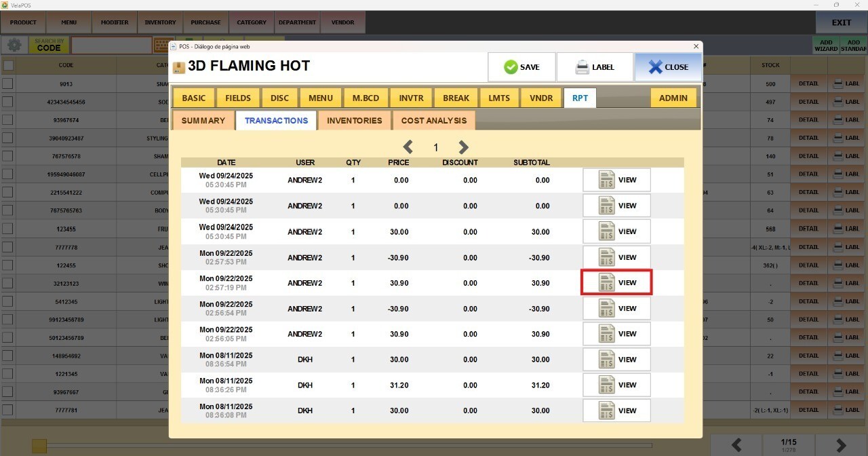This screenshot has width=868, height=456.
Task: Go to previous transactions page arrow
Action: pos(408,147)
